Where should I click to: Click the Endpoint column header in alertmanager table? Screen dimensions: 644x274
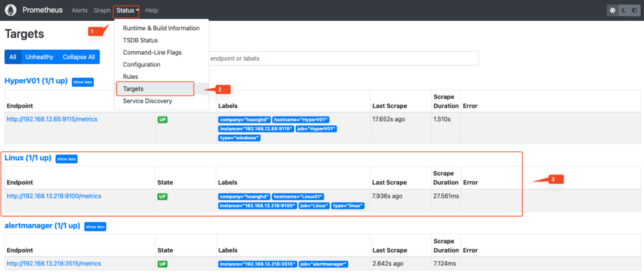pos(19,250)
